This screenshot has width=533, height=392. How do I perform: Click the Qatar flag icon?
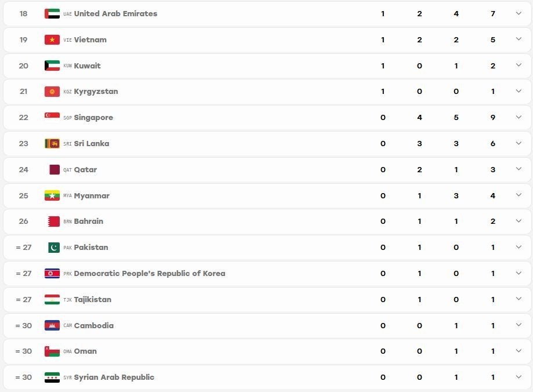[x=55, y=169]
